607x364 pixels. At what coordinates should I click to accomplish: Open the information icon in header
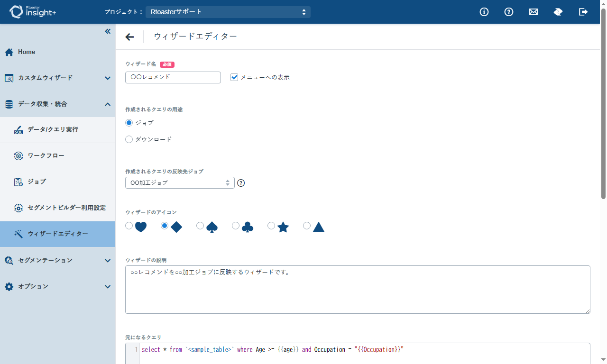pos(484,12)
